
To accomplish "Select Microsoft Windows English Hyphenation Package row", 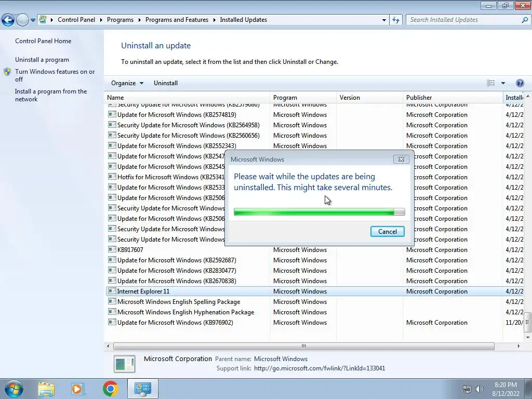I will point(315,312).
